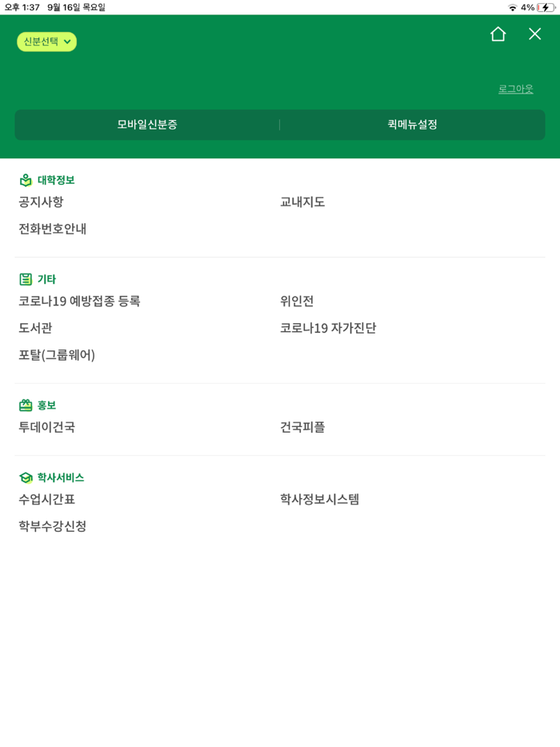The width and height of the screenshot is (560, 747).
Task: Switch to 퀵메뉴설정 tab
Action: coord(412,125)
